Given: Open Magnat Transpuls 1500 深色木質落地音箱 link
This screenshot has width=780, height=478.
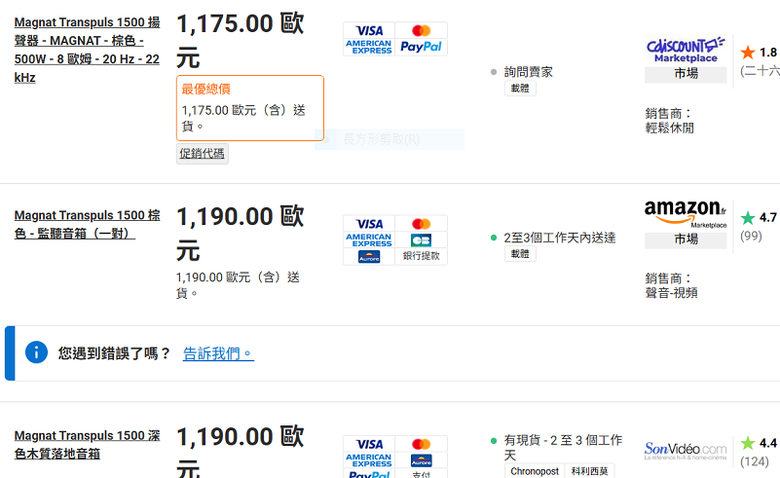Looking at the screenshot, I should 87,444.
